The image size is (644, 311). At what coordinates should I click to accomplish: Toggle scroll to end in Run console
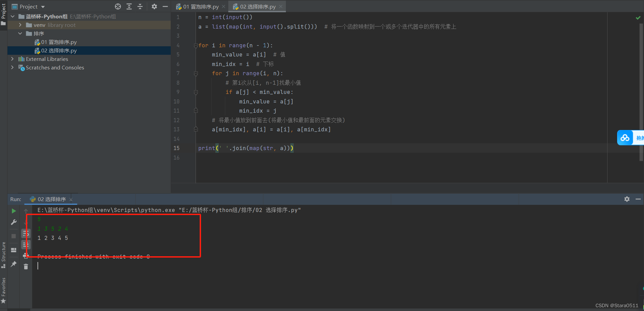[26, 244]
